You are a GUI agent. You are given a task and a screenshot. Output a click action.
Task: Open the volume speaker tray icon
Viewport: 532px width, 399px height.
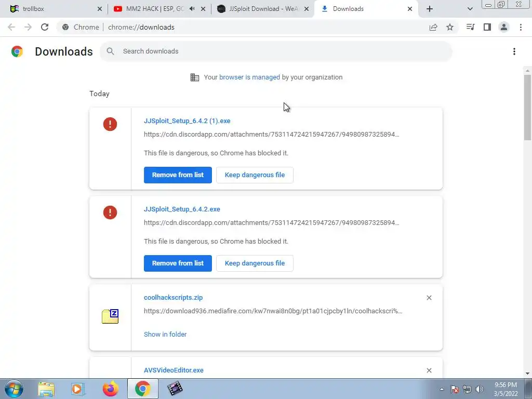(x=480, y=390)
